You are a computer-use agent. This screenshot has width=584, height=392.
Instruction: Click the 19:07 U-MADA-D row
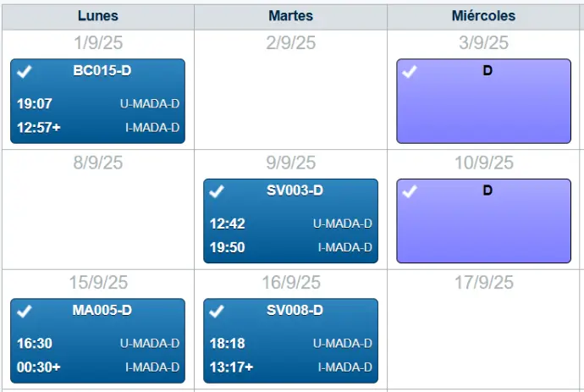coord(97,104)
